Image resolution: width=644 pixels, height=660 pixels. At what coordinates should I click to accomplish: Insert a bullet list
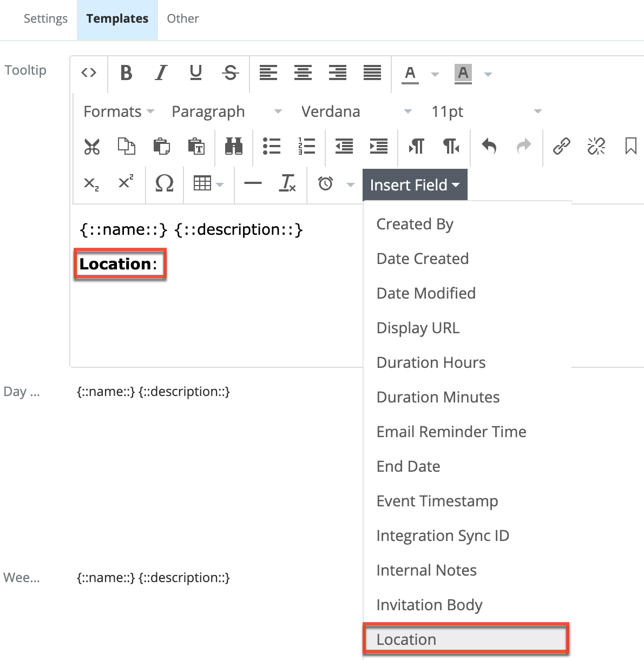tap(271, 146)
